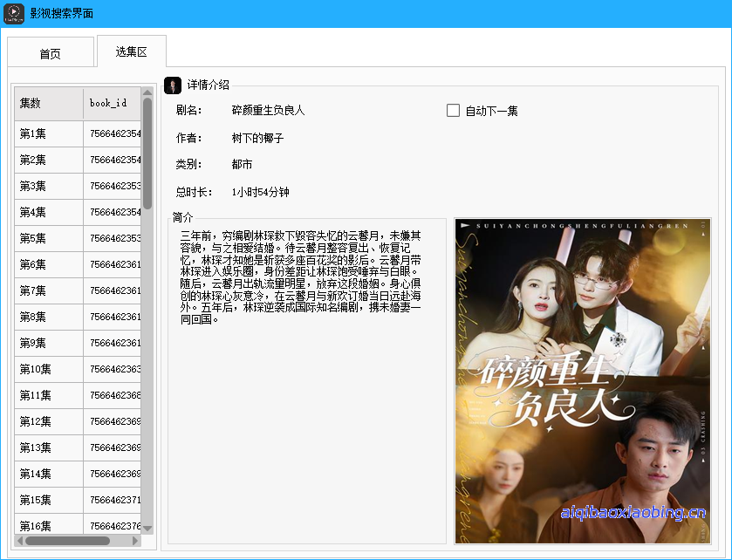
Task: Click the horizontal scrollbar left arrow
Action: pos(19,541)
